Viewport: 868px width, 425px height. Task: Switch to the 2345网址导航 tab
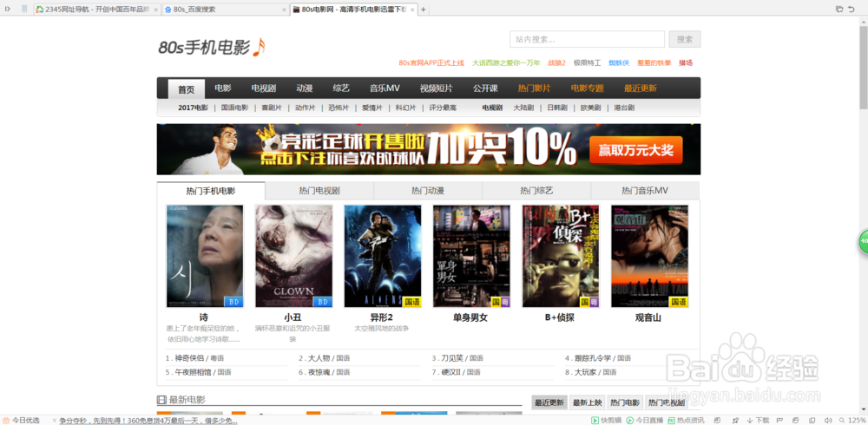click(97, 10)
